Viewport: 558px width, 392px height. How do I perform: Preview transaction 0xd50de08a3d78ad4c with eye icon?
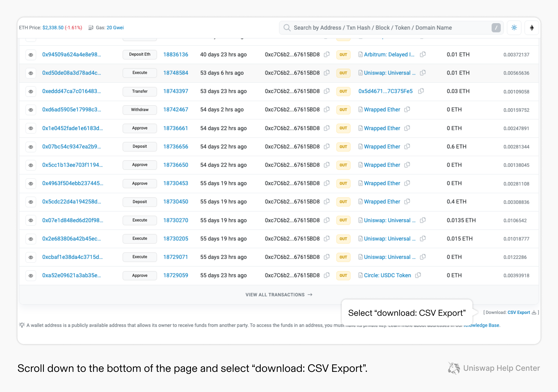(x=31, y=73)
